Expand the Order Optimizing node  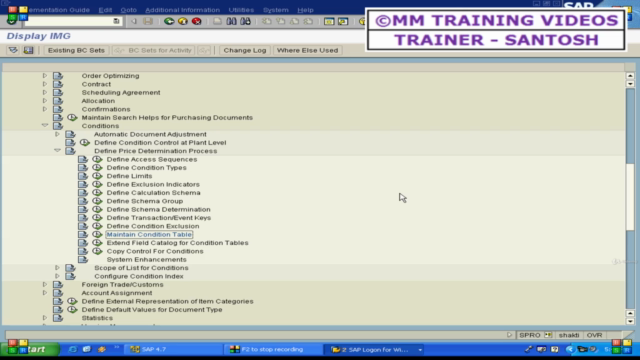click(x=45, y=76)
